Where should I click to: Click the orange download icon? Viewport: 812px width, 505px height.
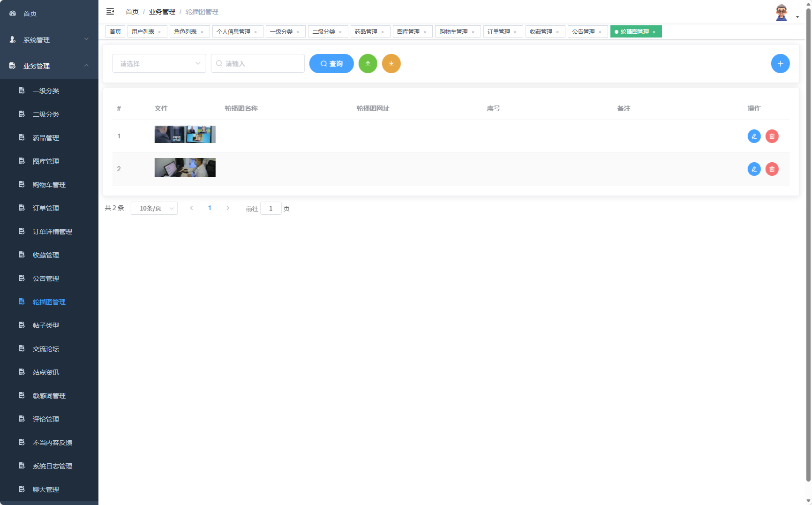tap(391, 63)
